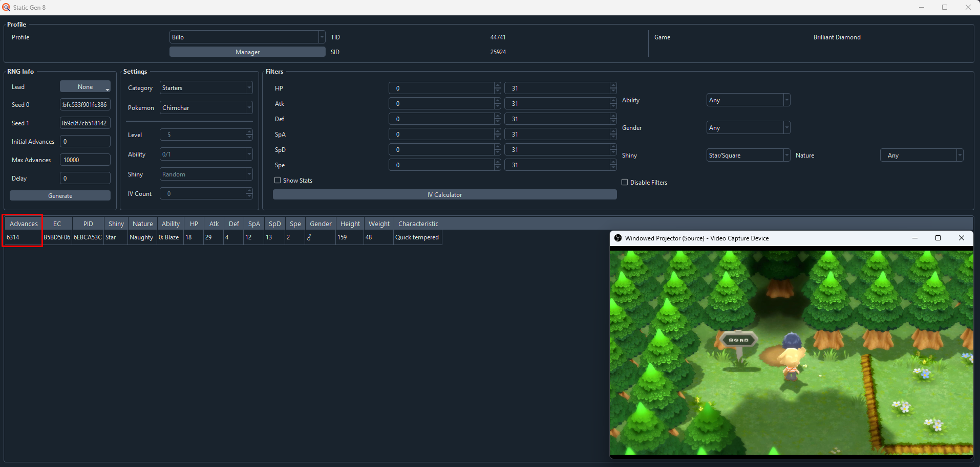Click the SpD maximum filter spinbox
This screenshot has height=467, width=980.
[560, 149]
